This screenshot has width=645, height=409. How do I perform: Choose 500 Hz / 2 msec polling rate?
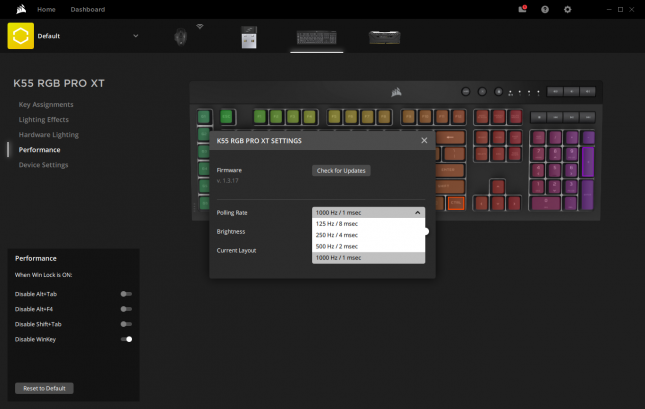[368, 246]
